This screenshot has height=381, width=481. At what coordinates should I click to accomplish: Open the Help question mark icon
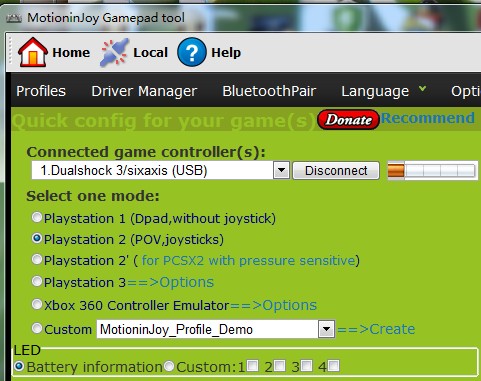click(x=192, y=52)
